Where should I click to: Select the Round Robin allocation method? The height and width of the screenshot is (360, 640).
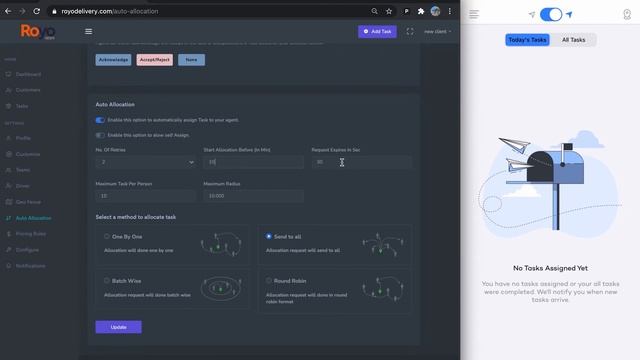(x=269, y=281)
